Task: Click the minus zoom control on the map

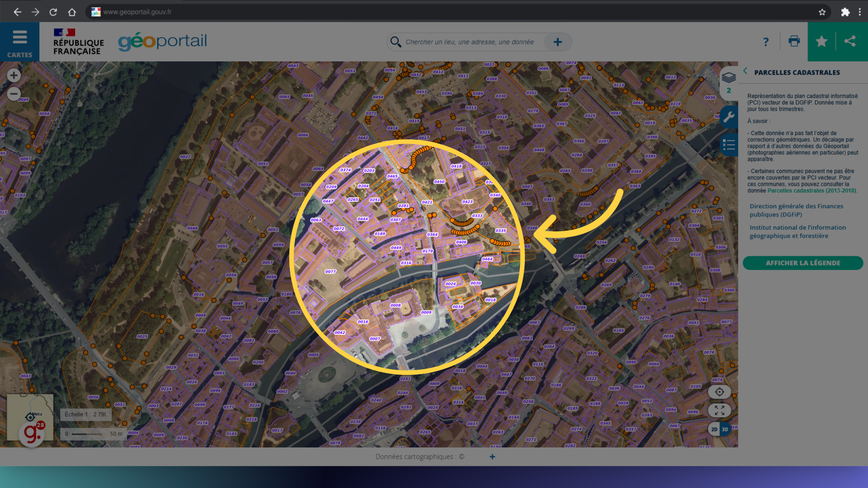Action: (14, 94)
